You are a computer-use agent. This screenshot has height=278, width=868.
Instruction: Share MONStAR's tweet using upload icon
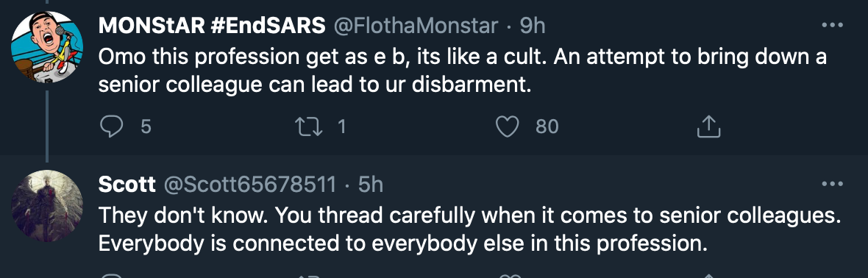point(708,127)
